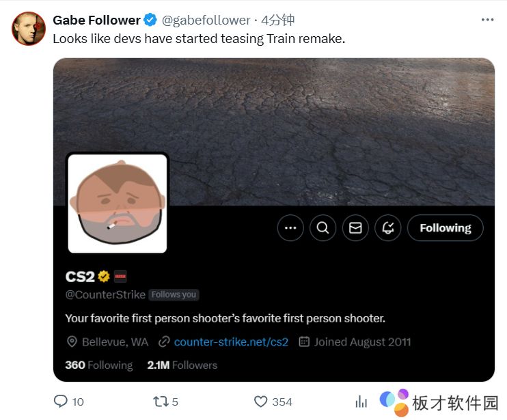Open the @gabefollower handle link
Screen dimensions: 507x420
click(206, 20)
